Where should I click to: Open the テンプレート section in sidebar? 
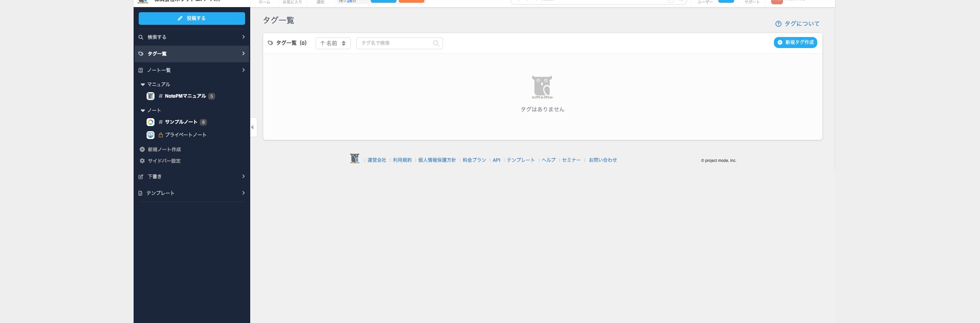click(x=192, y=193)
